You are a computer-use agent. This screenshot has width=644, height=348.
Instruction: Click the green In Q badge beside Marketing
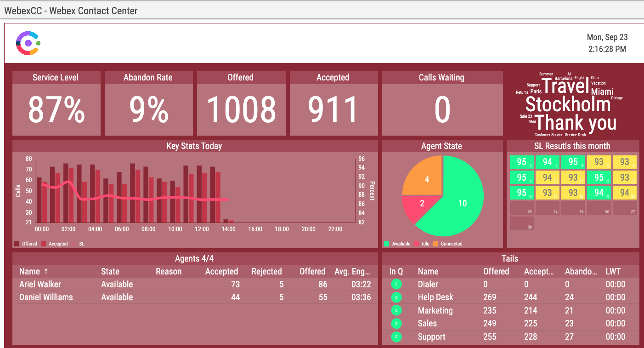point(396,310)
